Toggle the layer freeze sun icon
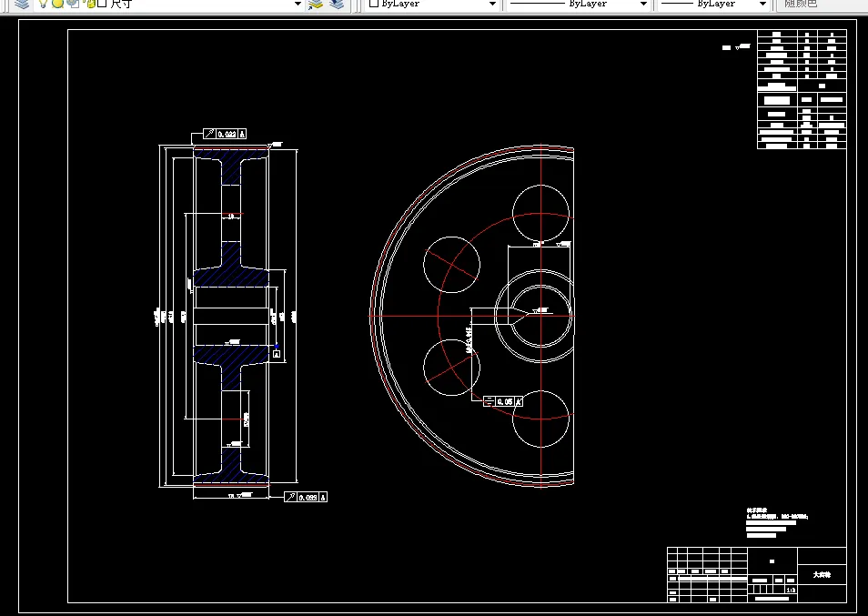The image size is (868, 616). click(57, 4)
